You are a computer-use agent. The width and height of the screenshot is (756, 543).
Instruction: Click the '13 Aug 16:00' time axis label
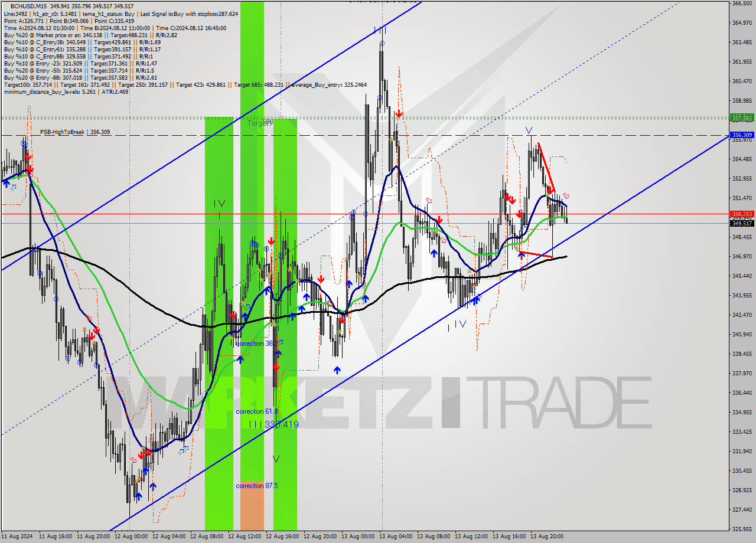point(509,537)
